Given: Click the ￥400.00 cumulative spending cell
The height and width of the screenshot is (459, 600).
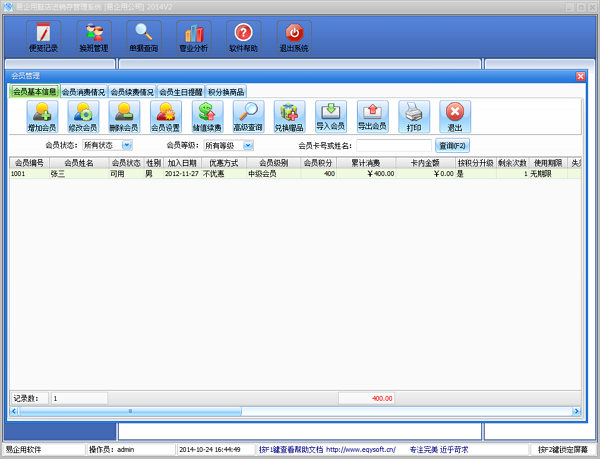Looking at the screenshot, I should pos(366,174).
